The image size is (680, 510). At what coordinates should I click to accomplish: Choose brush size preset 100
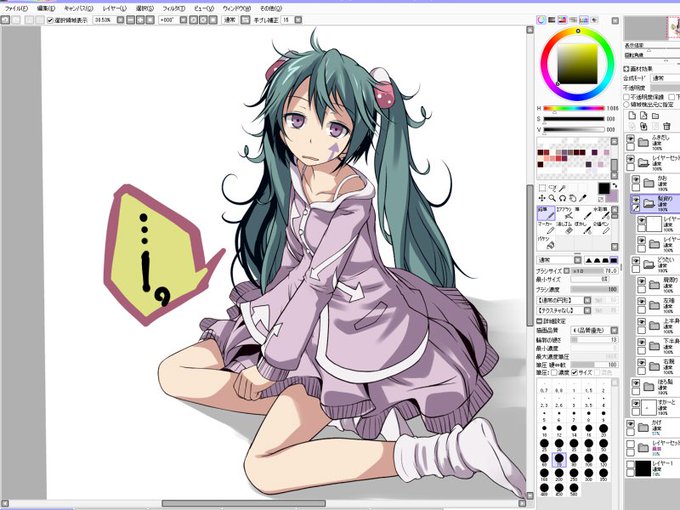tap(588, 459)
